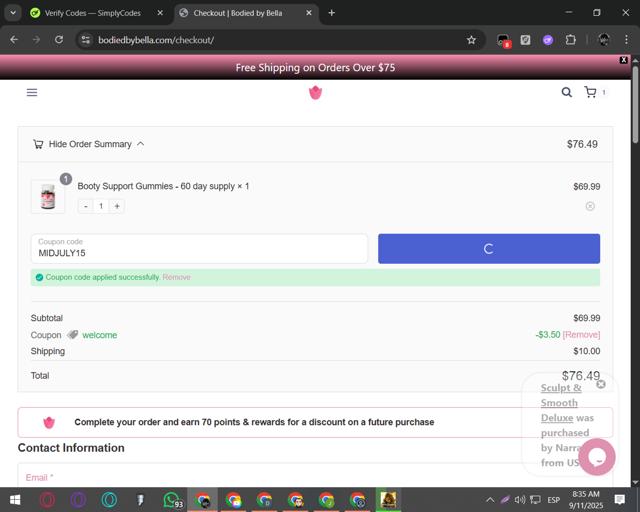Click the blue apply coupon button

click(489, 249)
